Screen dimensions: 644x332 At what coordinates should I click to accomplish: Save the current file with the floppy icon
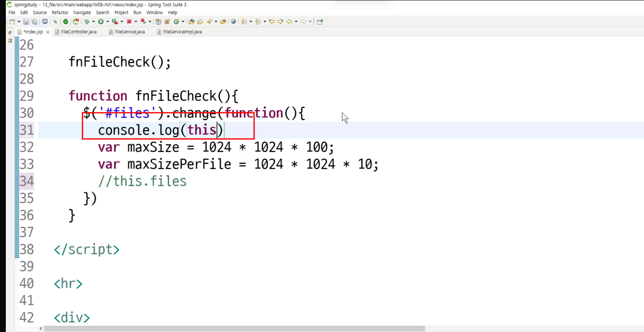pyautogui.click(x=26, y=22)
